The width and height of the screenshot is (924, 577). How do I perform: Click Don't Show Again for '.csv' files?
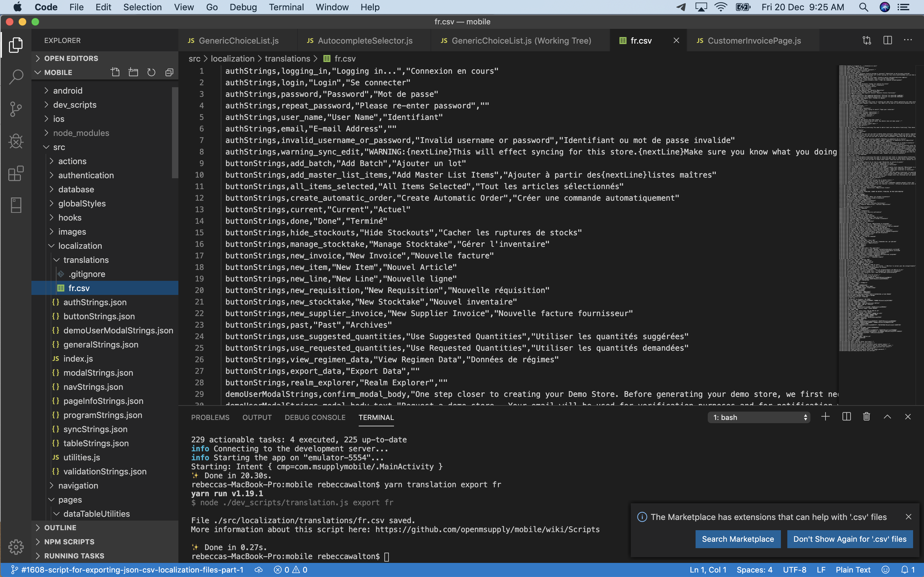[x=850, y=539]
